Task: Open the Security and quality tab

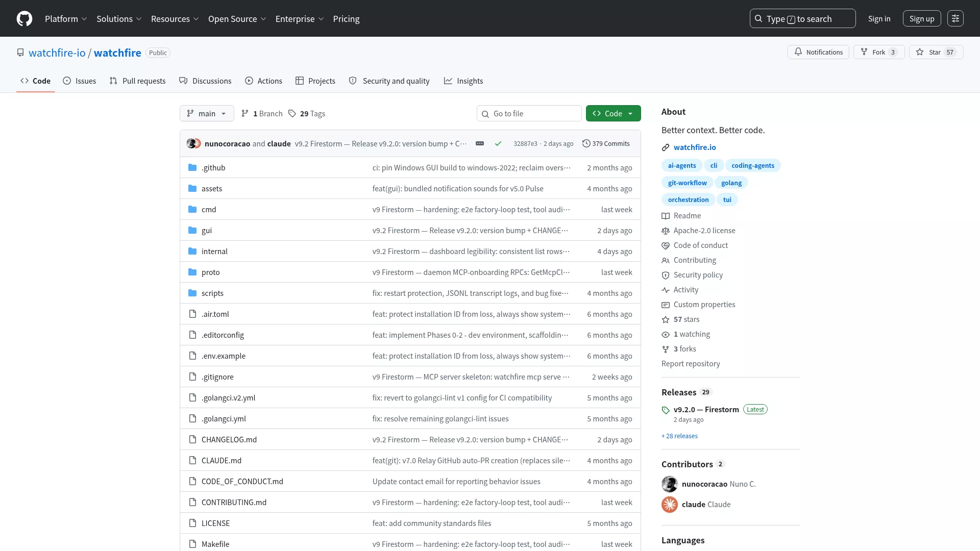Action: [389, 81]
